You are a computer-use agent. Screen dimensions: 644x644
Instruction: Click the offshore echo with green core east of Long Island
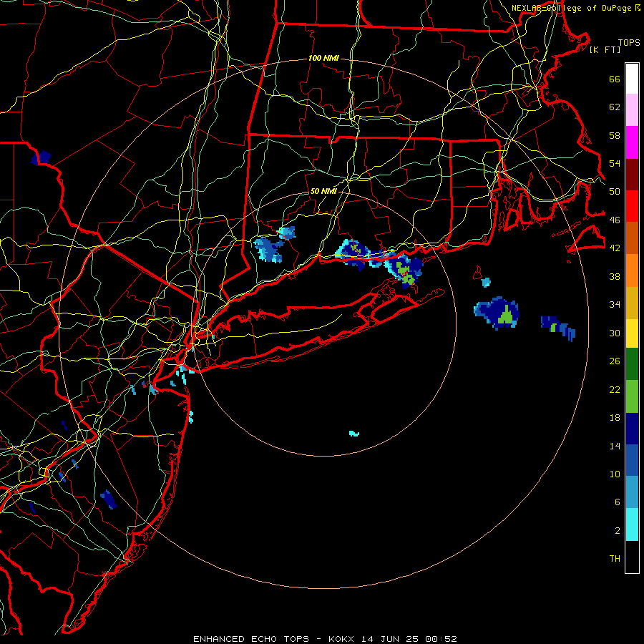click(497, 313)
